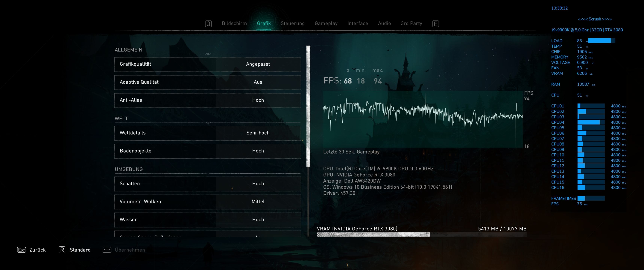This screenshot has height=270, width=644.
Task: Click the 'Driver: 457.30' text
Action: (x=339, y=193)
